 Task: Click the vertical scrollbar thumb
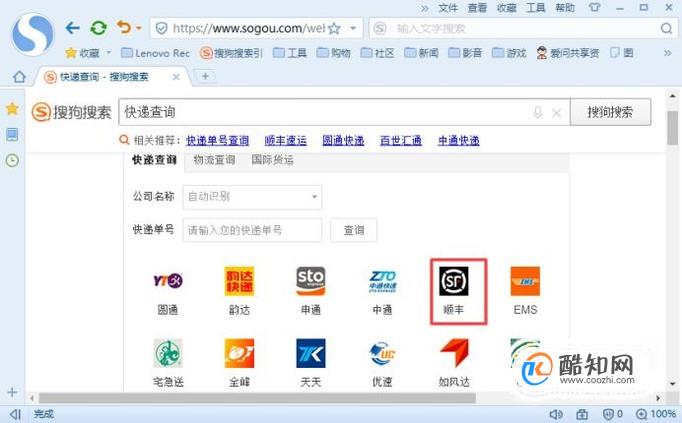672,128
